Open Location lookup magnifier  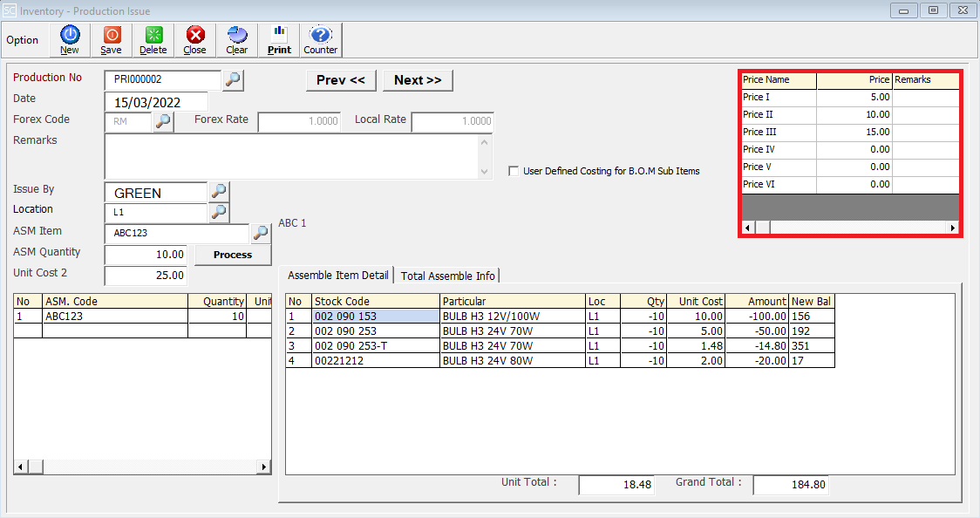[x=219, y=213]
